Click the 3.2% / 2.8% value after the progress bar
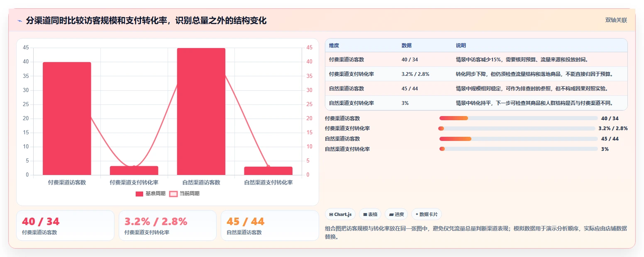This screenshot has height=257, width=644. pos(613,128)
